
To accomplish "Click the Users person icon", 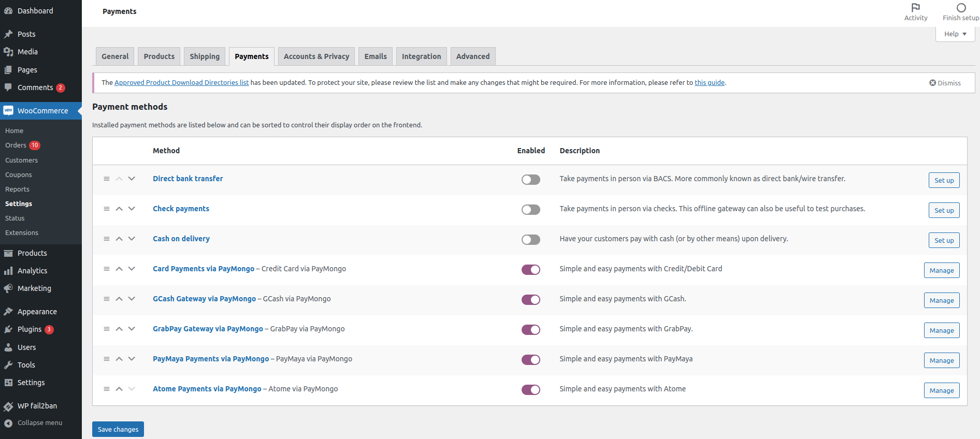I will [8, 347].
